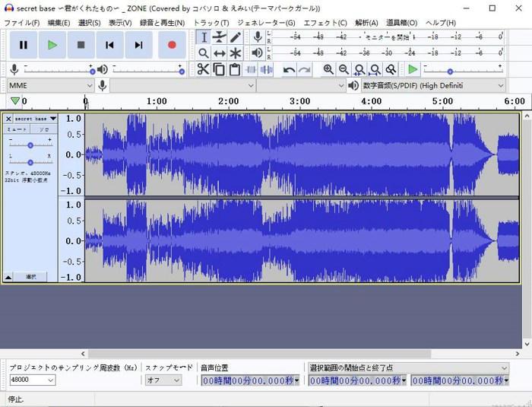Click the Silence selection icon
This screenshot has width=532, height=407.
click(x=266, y=69)
